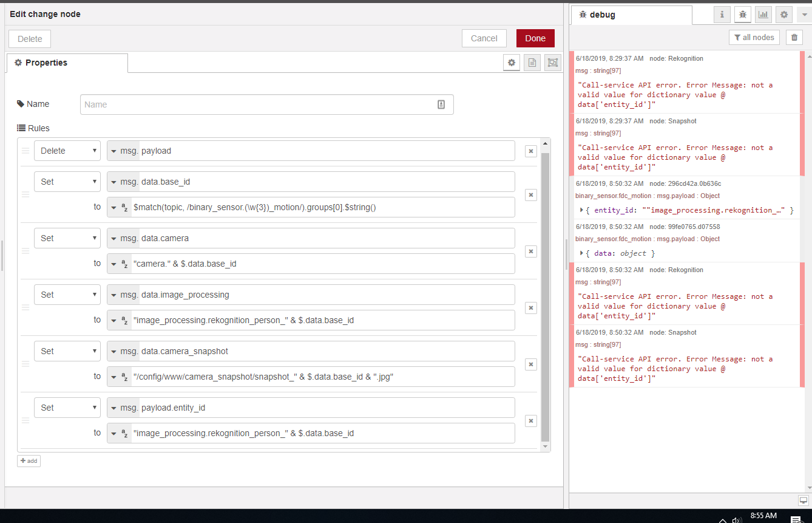Click debug text 6/18/2019, 8:29:37 AM node: Rekognition
The height and width of the screenshot is (523, 812).
(640, 59)
